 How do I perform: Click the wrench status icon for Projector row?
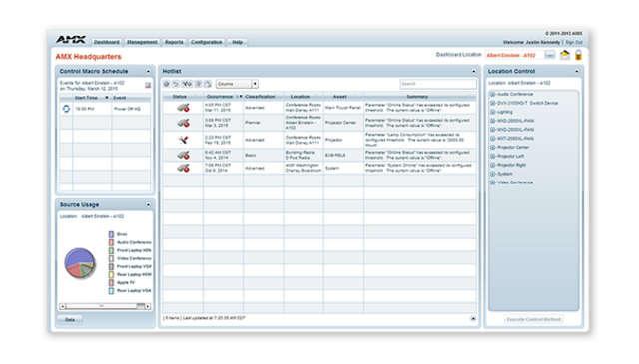pos(183,140)
